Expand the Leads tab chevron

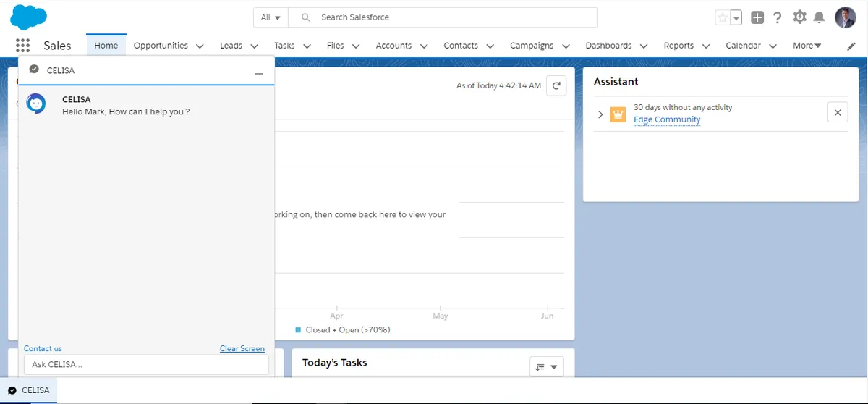(x=255, y=46)
